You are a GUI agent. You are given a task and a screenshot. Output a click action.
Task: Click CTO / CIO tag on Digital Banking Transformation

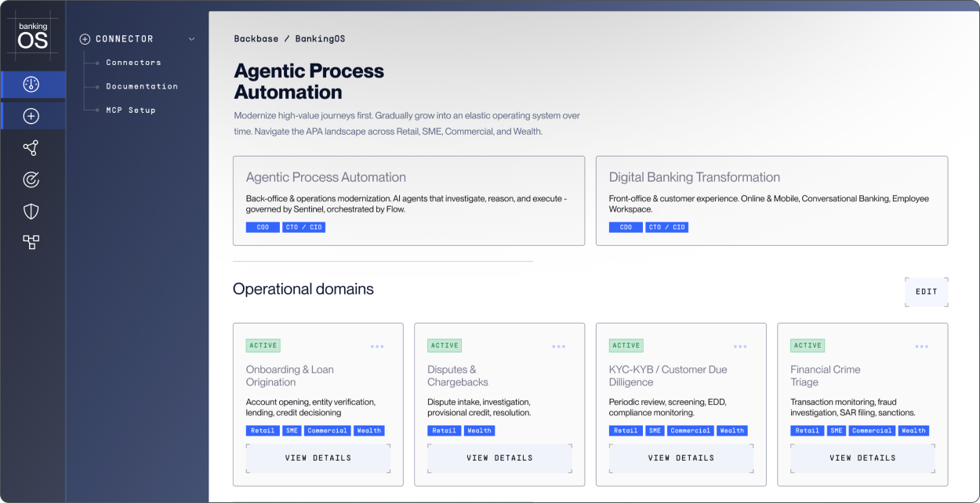point(666,227)
